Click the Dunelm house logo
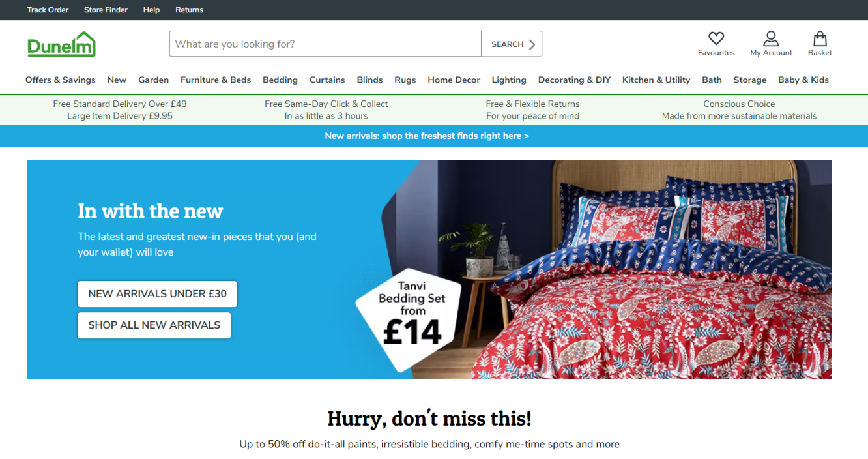 (x=61, y=44)
